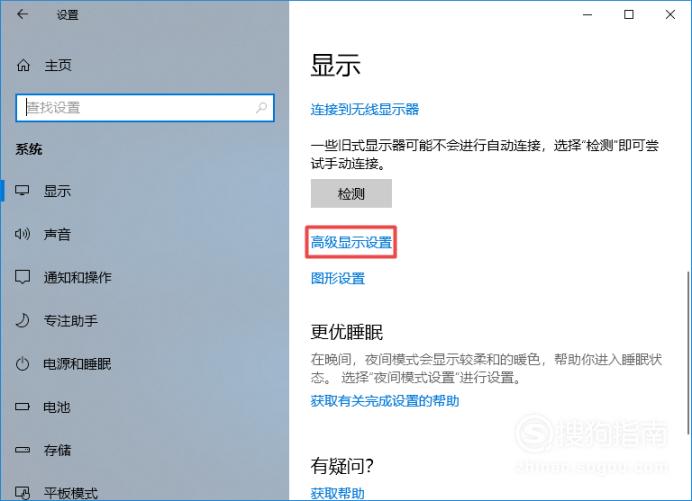Open 声音 settings page

57,234
